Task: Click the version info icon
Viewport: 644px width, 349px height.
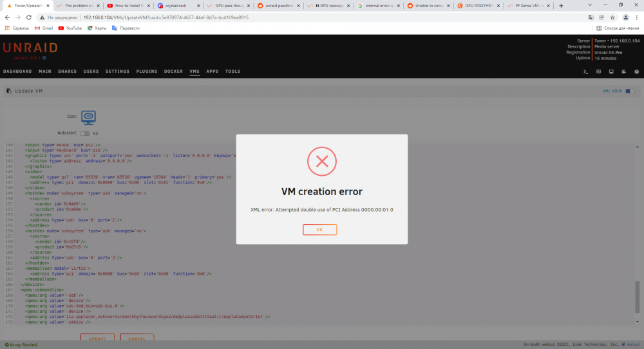Action: tap(44, 58)
